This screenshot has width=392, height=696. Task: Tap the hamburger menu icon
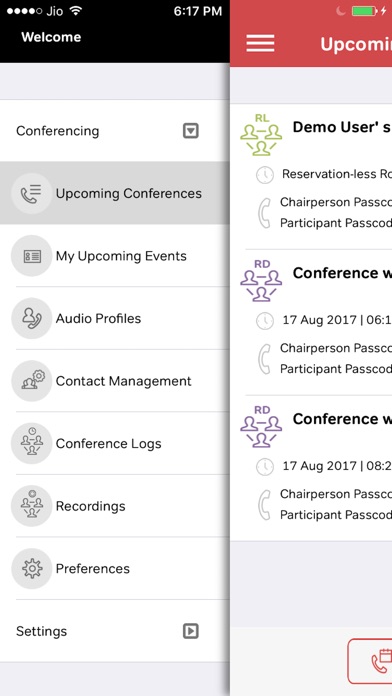(x=260, y=44)
